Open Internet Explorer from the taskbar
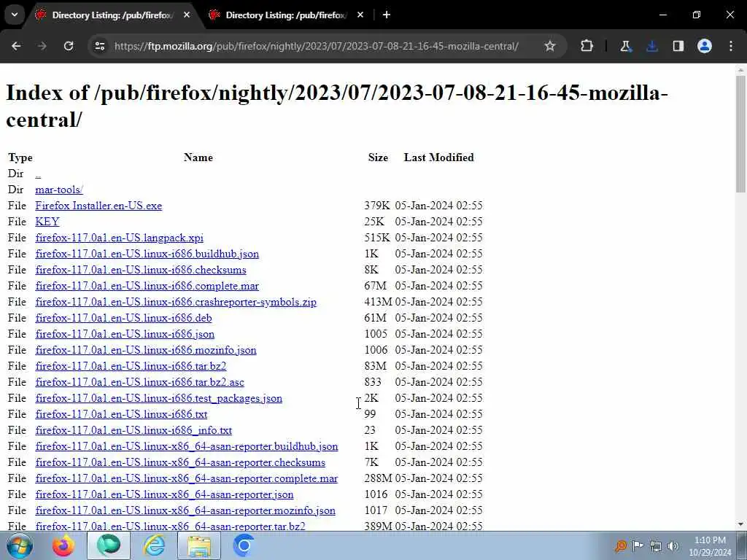747x560 pixels. tap(155, 545)
